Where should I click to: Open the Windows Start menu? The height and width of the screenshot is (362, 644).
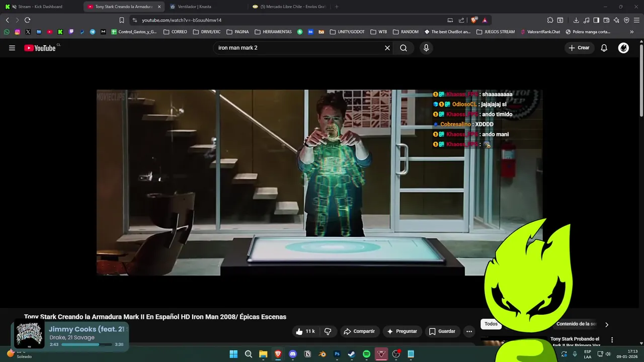[233, 354]
